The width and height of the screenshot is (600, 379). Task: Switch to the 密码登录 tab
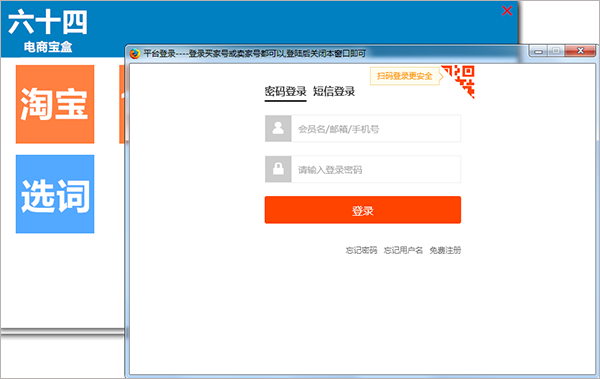click(x=285, y=91)
